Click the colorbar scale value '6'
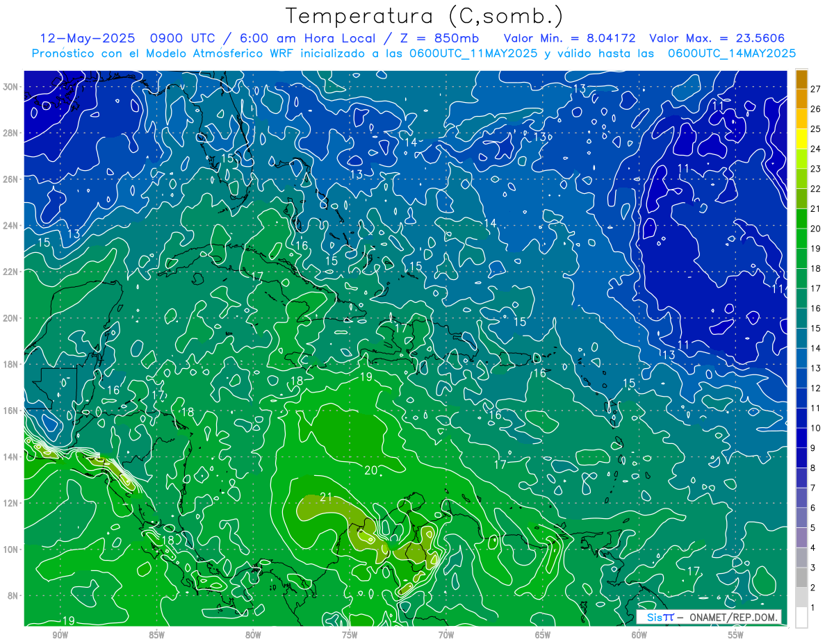 [x=813, y=509]
